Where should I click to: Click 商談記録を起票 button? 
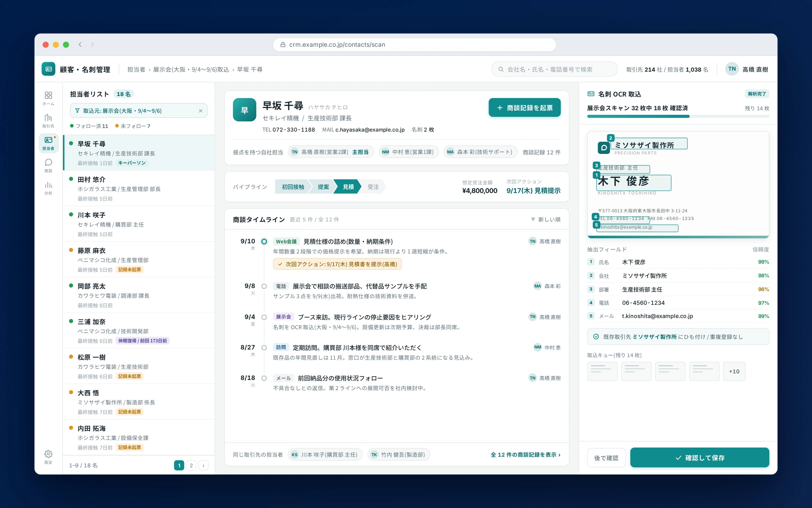click(x=525, y=107)
